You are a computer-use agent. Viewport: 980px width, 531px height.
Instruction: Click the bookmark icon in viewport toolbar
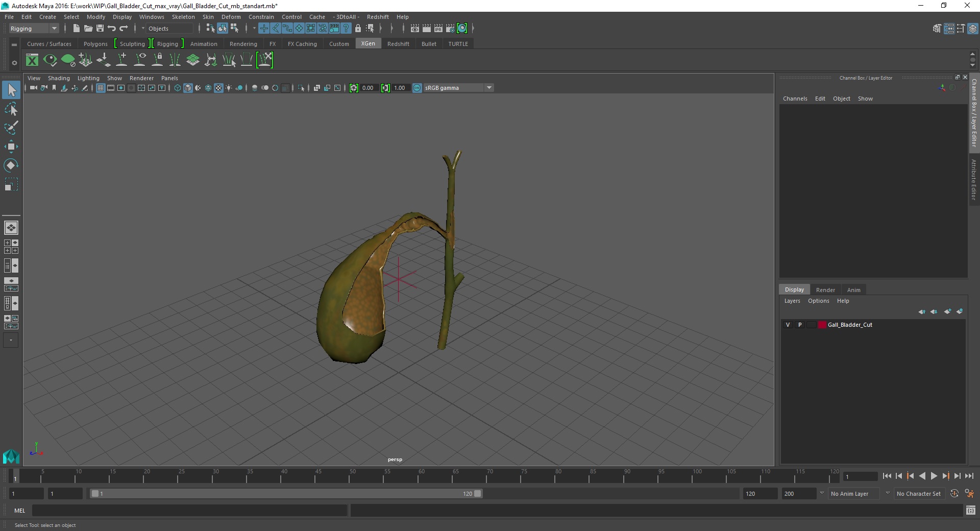pos(54,88)
